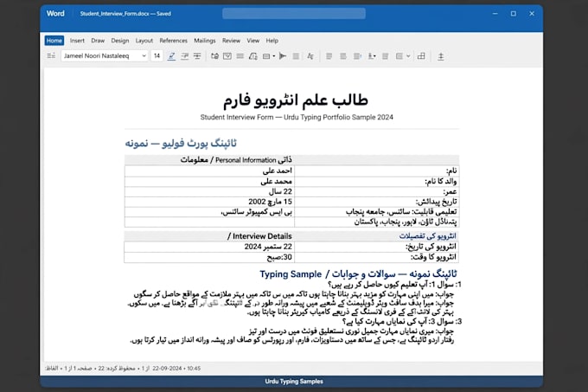
Task: Click the status bar timestamp '22-09-2024 • 10:45'
Action: [176, 369]
